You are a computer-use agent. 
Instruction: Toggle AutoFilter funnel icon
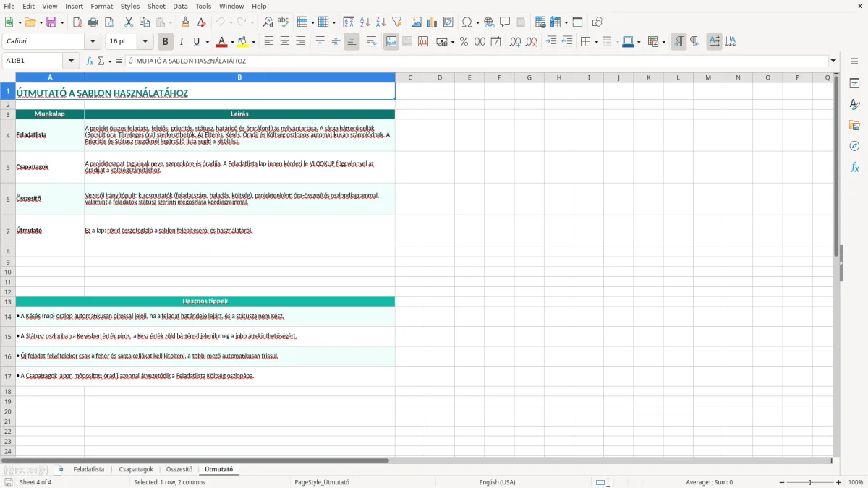tap(397, 22)
